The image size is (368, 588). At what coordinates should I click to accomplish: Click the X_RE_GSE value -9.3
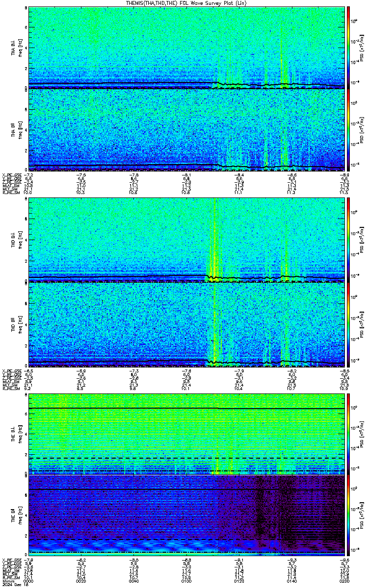[291, 560]
